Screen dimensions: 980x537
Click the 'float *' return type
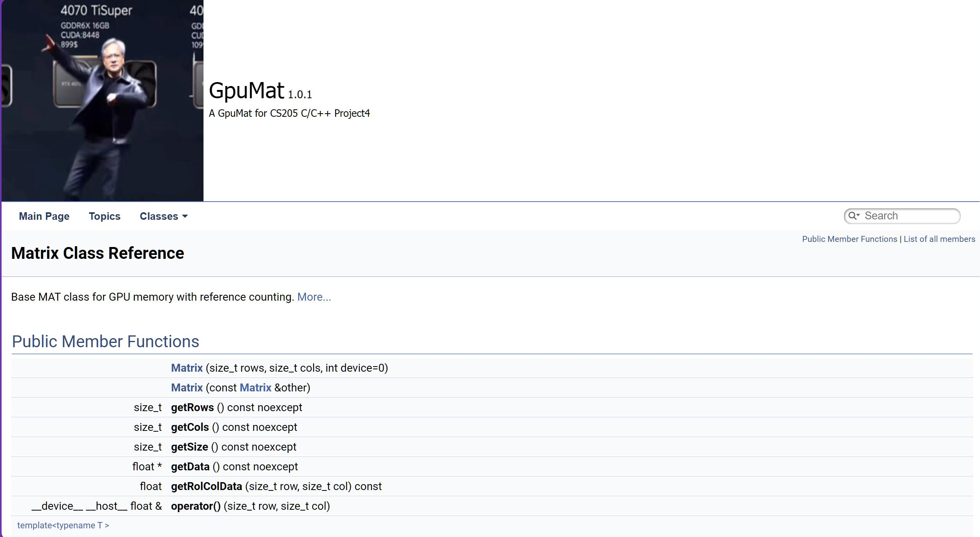[x=147, y=466]
